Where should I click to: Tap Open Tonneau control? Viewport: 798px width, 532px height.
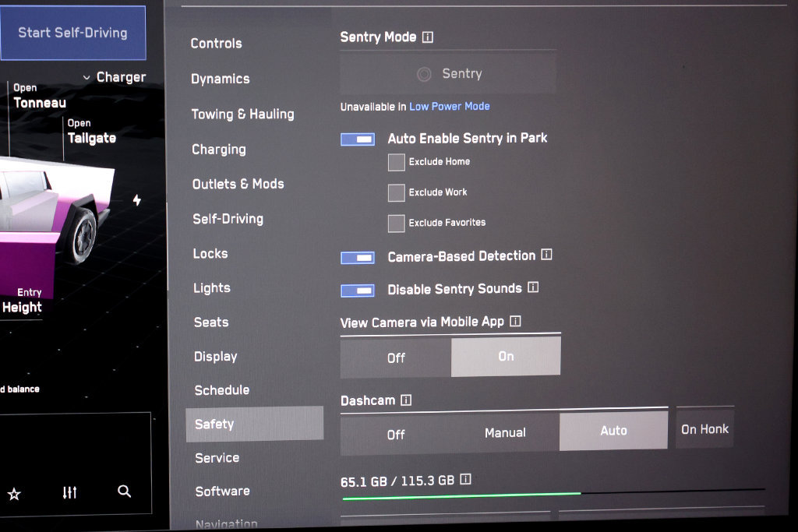(x=40, y=97)
